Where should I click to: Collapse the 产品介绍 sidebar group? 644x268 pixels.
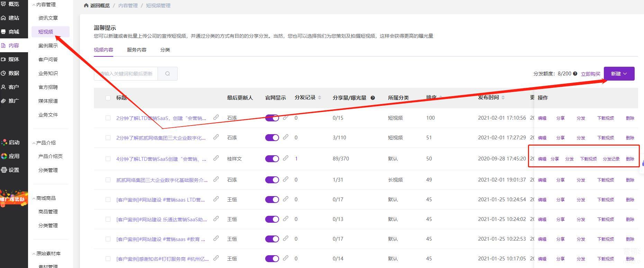pyautogui.click(x=34, y=143)
